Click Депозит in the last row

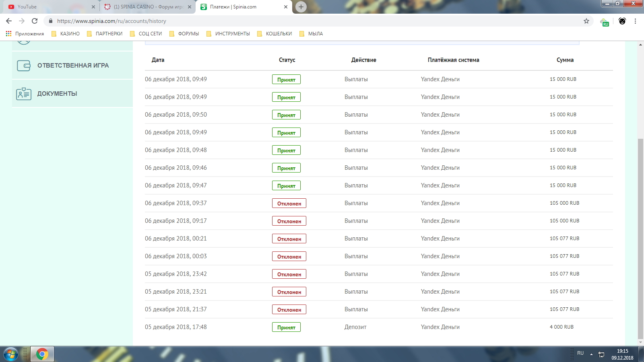click(355, 327)
